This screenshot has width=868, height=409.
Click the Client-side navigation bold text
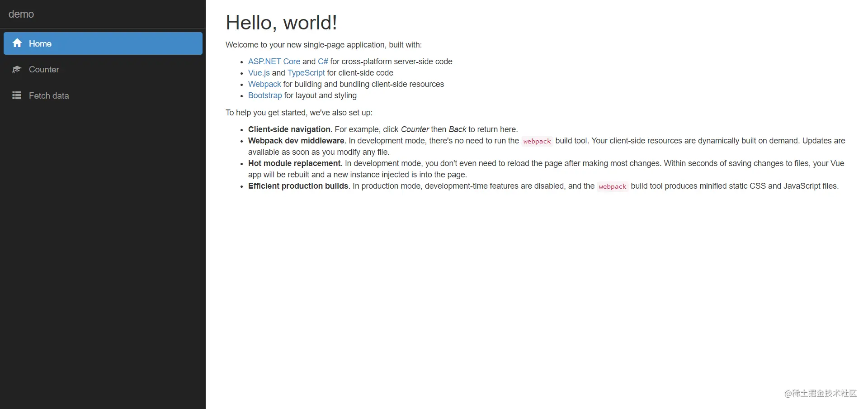click(289, 129)
